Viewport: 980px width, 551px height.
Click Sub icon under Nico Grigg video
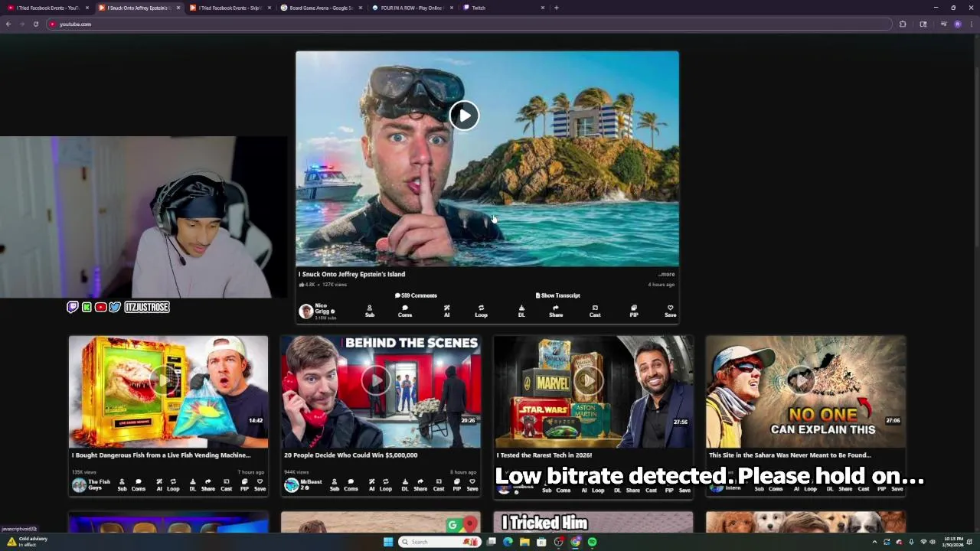(x=370, y=311)
